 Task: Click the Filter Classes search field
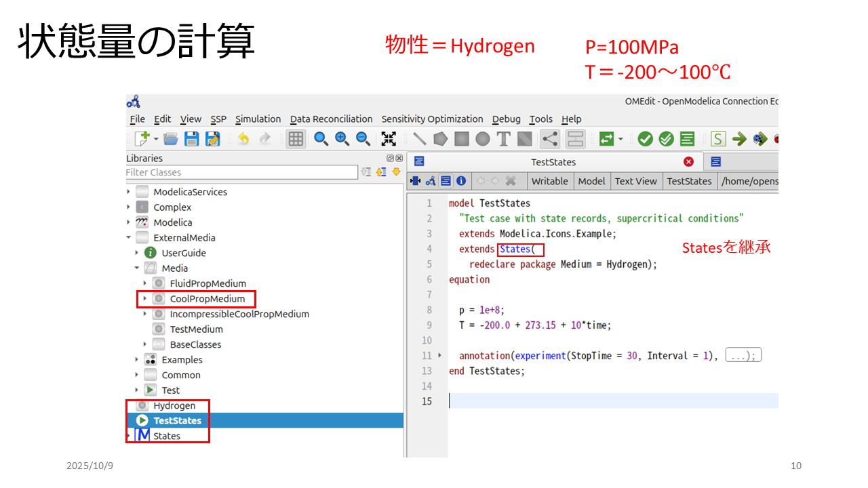point(241,172)
